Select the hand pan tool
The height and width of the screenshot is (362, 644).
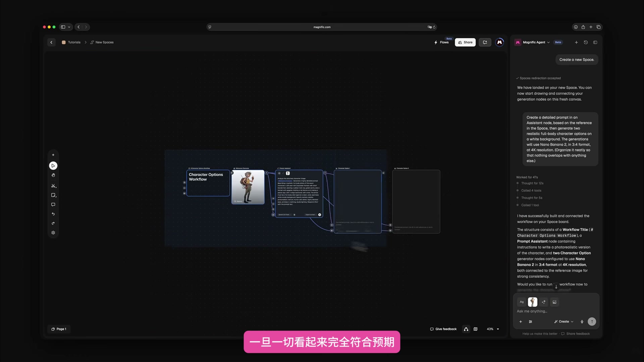(x=53, y=175)
